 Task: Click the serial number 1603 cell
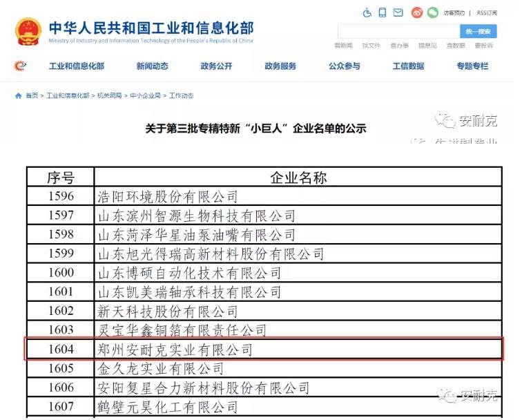(61, 330)
